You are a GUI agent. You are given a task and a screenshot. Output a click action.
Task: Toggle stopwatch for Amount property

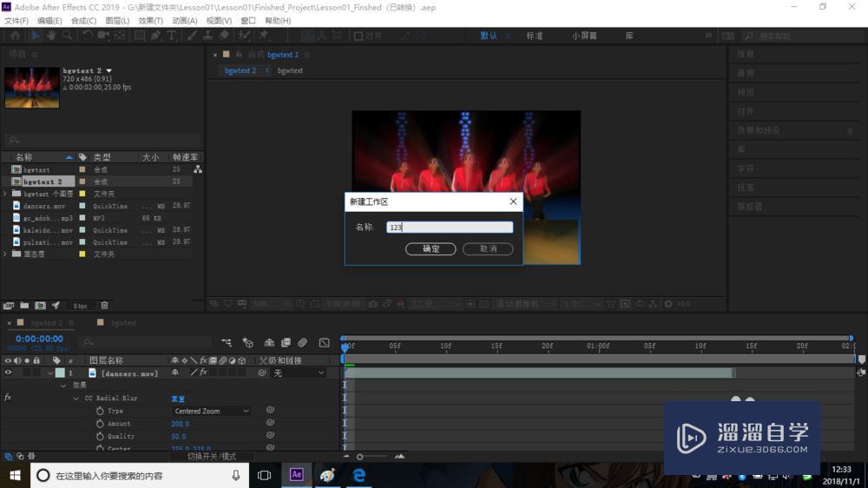[x=100, y=424]
